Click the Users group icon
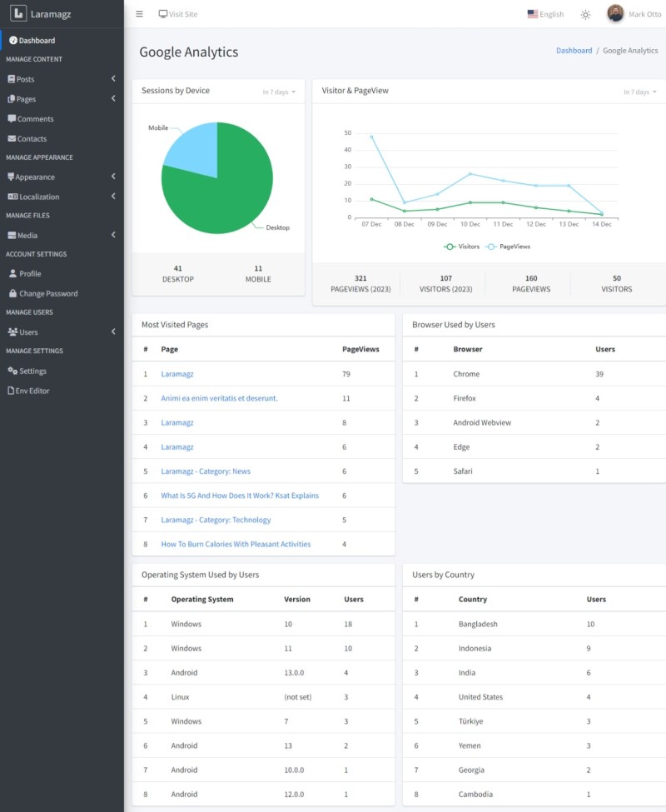 (x=13, y=332)
